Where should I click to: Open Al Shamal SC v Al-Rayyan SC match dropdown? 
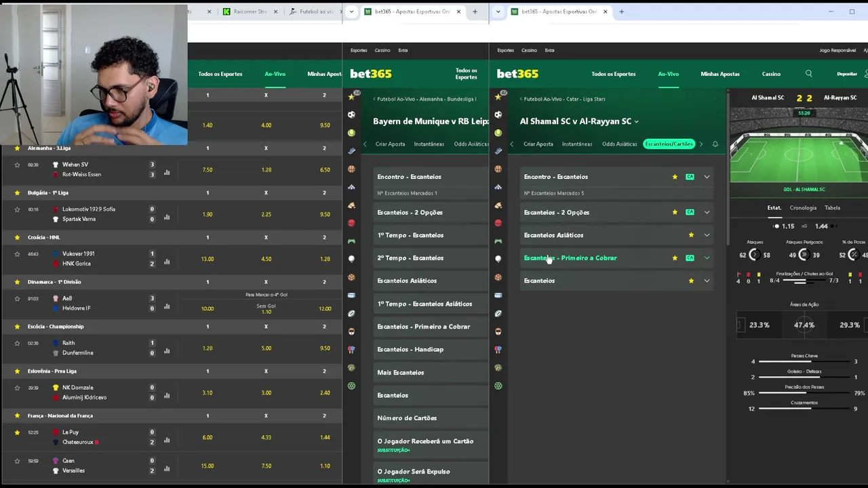(579, 121)
